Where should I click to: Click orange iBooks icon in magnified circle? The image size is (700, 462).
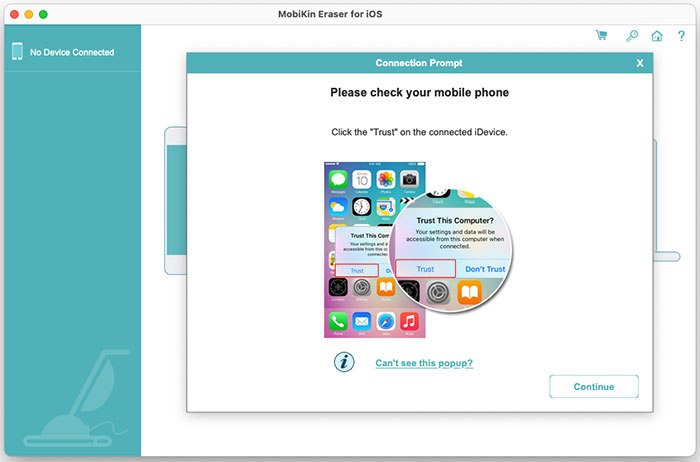(470, 292)
